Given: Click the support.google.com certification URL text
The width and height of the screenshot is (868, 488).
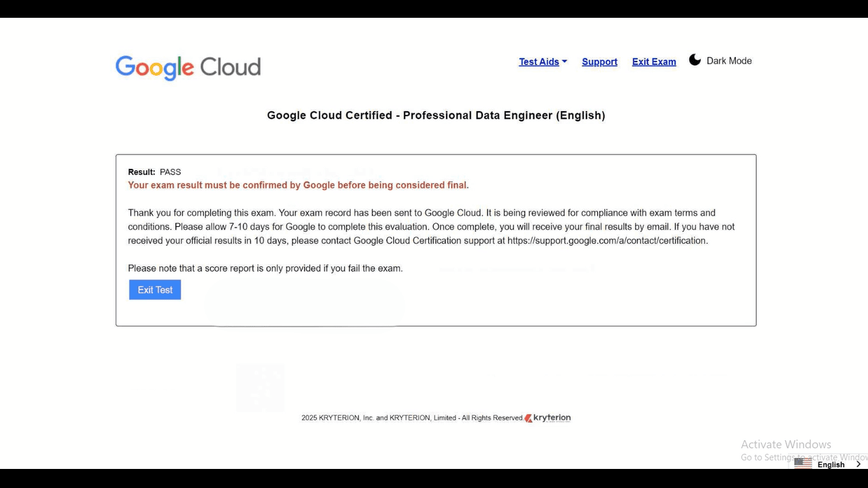Looking at the screenshot, I should [607, 241].
